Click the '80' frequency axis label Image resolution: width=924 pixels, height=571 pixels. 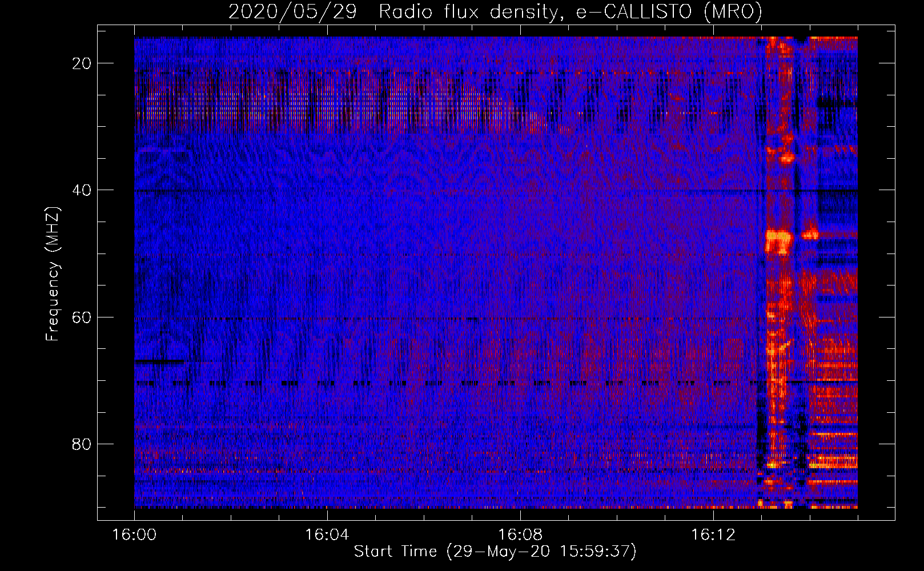click(82, 444)
